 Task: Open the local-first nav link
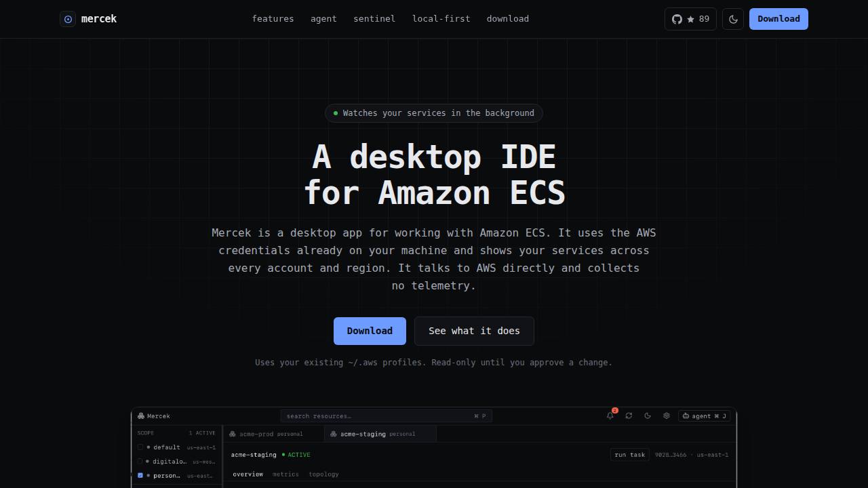441,19
